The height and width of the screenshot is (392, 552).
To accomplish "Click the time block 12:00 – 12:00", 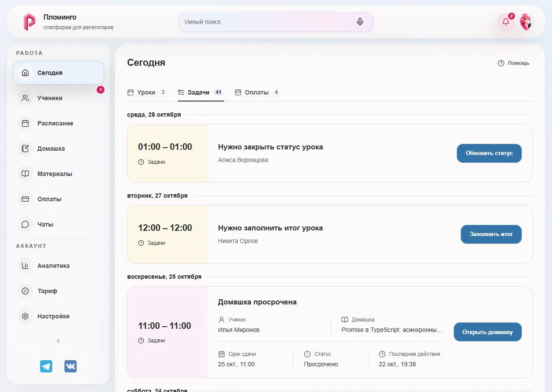I will [x=165, y=228].
